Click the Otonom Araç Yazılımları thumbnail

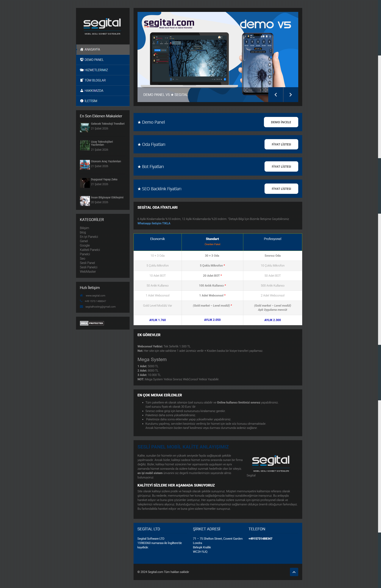point(85,165)
